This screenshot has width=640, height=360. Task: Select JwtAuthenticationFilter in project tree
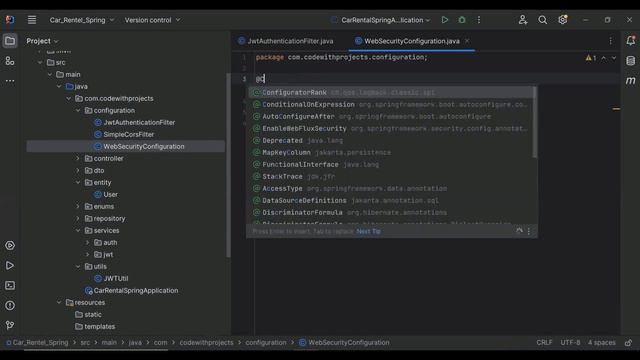click(x=139, y=122)
